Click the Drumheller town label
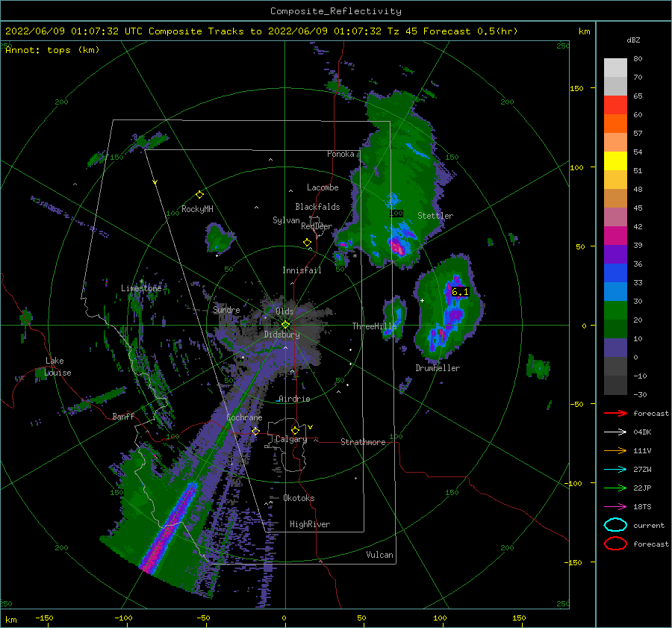This screenshot has width=672, height=628. click(438, 368)
